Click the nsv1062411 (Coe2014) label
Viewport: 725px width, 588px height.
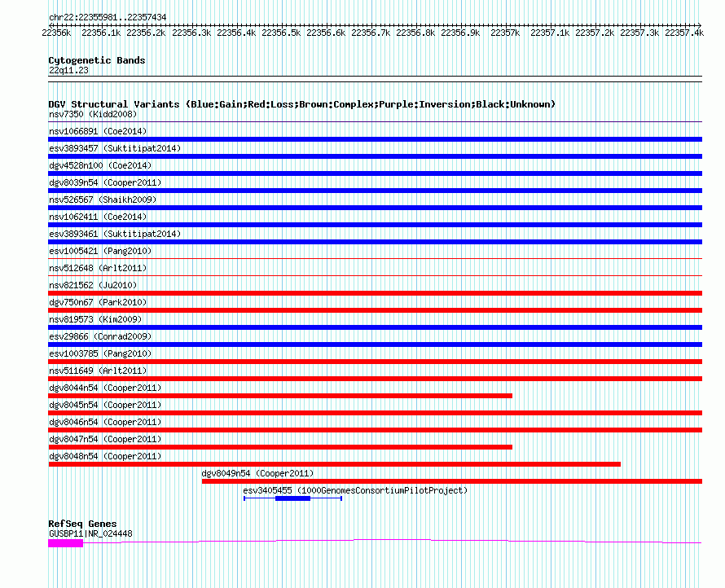point(98,217)
